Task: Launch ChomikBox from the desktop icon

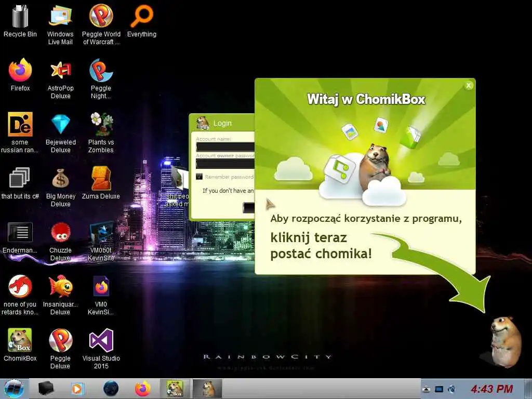Action: (20, 340)
